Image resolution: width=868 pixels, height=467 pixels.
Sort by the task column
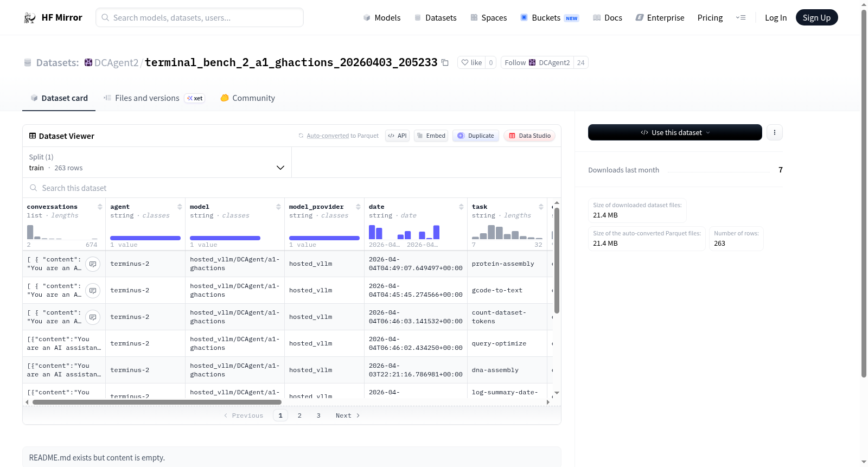tap(541, 207)
